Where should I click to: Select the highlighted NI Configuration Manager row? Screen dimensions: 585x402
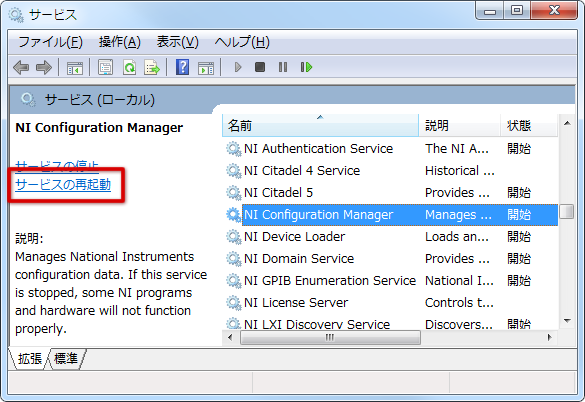point(400,215)
